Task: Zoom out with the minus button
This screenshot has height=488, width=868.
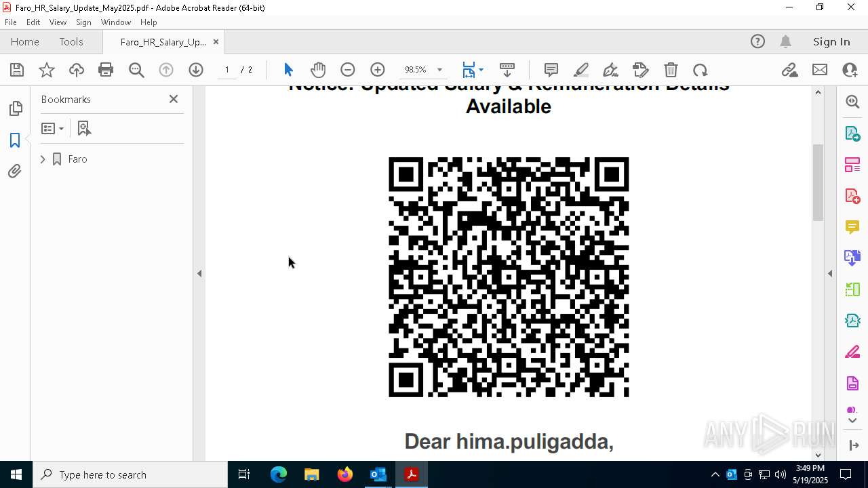Action: (x=348, y=70)
